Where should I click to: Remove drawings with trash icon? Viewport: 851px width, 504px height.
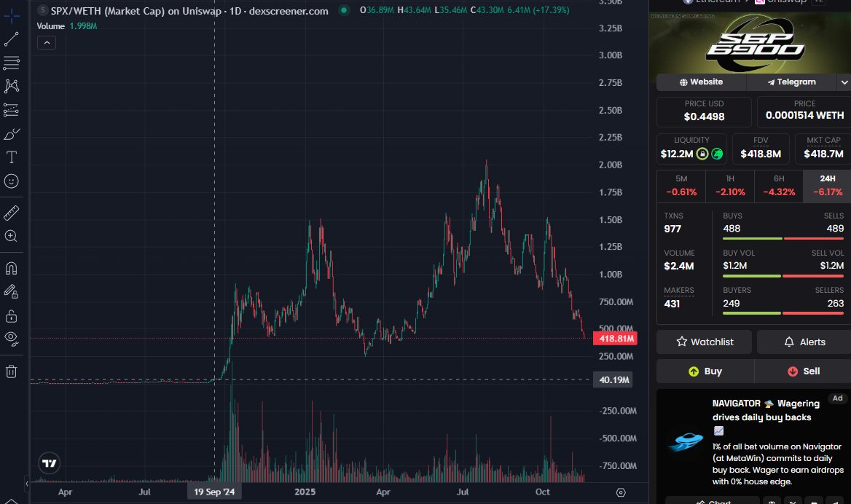(x=12, y=371)
